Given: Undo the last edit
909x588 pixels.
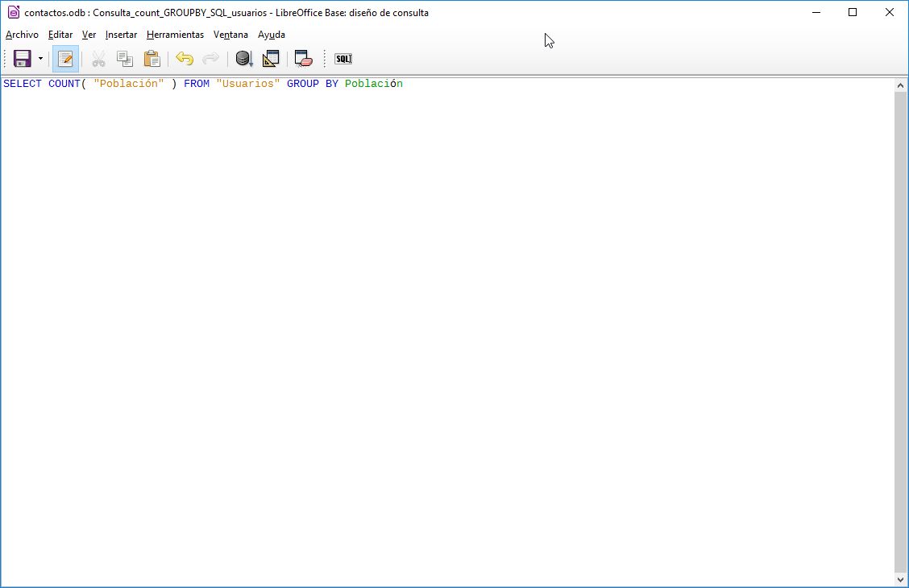Looking at the screenshot, I should (184, 58).
